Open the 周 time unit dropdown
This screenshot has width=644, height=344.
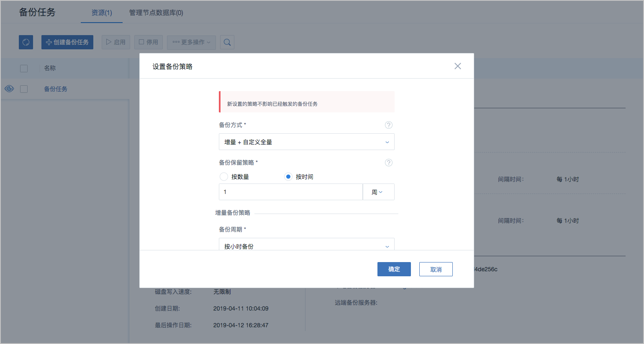pos(378,191)
